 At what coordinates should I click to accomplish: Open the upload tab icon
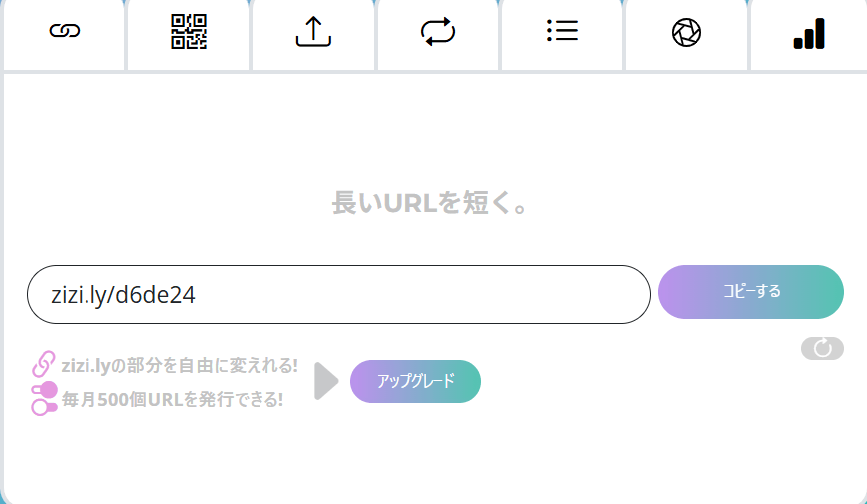tap(313, 32)
